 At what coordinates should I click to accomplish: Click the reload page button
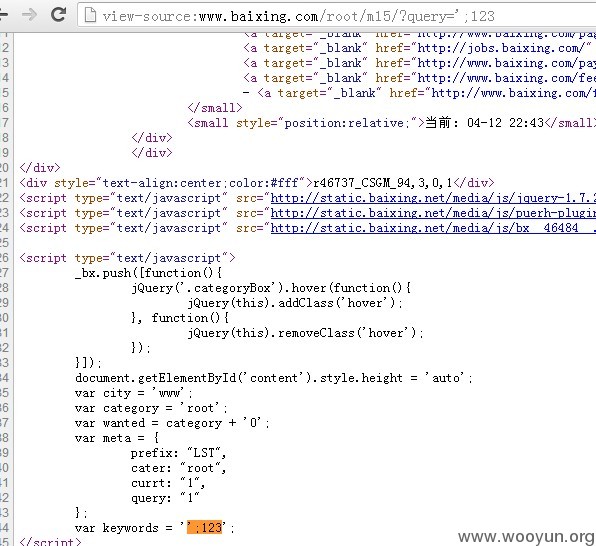pyautogui.click(x=58, y=15)
